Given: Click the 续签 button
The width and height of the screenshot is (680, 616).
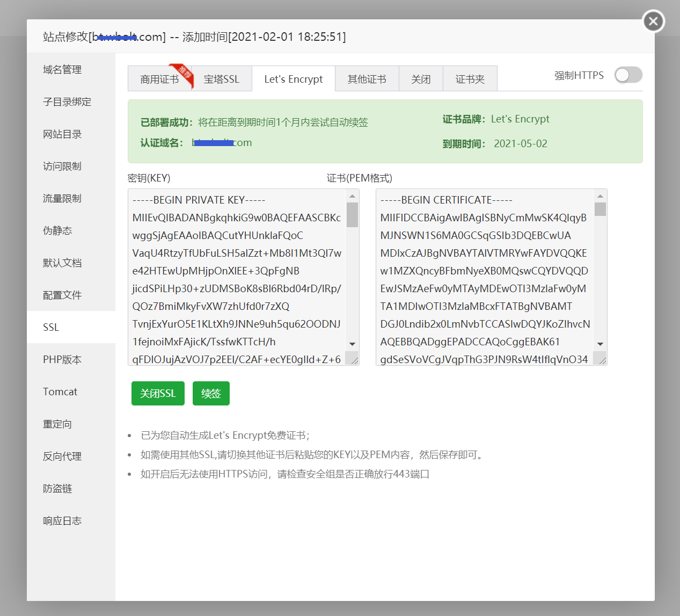Looking at the screenshot, I should 211,393.
